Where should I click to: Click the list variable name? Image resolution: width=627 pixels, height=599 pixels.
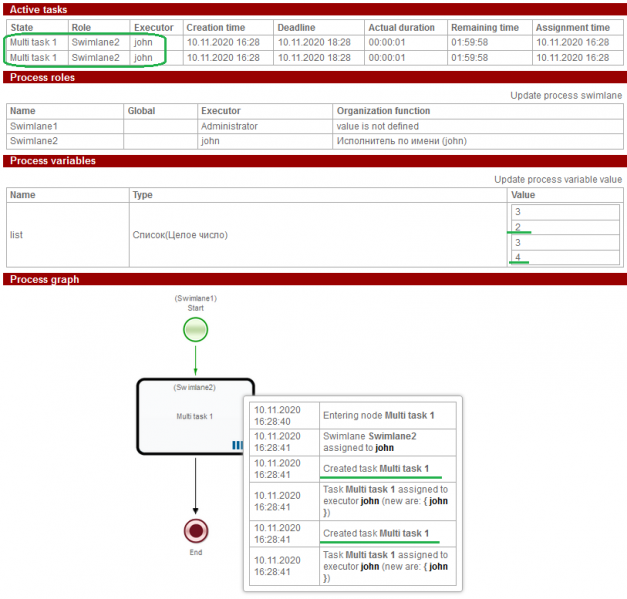pyautogui.click(x=16, y=235)
